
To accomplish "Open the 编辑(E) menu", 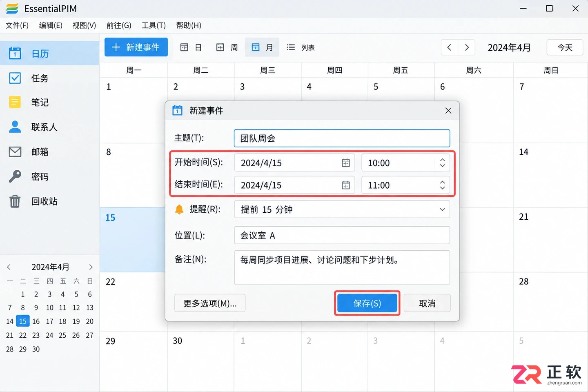I will coord(51,25).
